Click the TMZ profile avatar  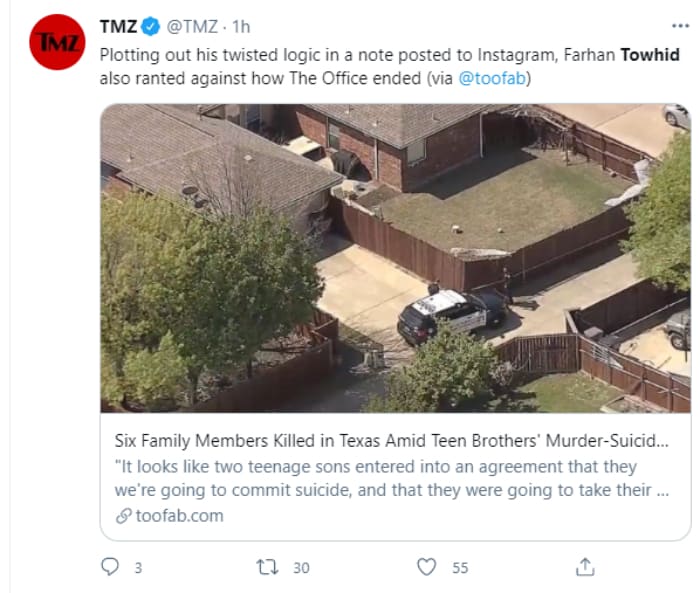click(x=57, y=42)
